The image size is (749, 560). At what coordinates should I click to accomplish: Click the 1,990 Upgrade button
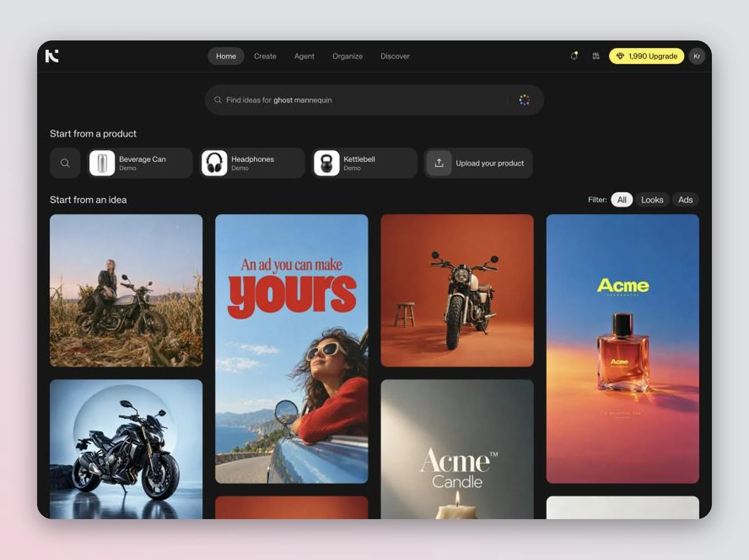tap(647, 56)
